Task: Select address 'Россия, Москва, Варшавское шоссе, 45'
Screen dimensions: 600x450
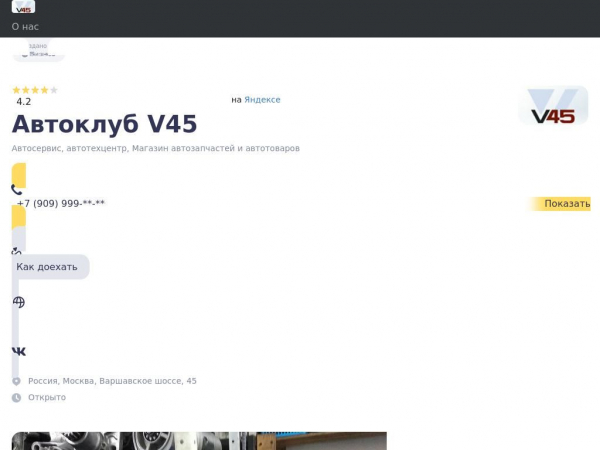Action: pyautogui.click(x=112, y=381)
